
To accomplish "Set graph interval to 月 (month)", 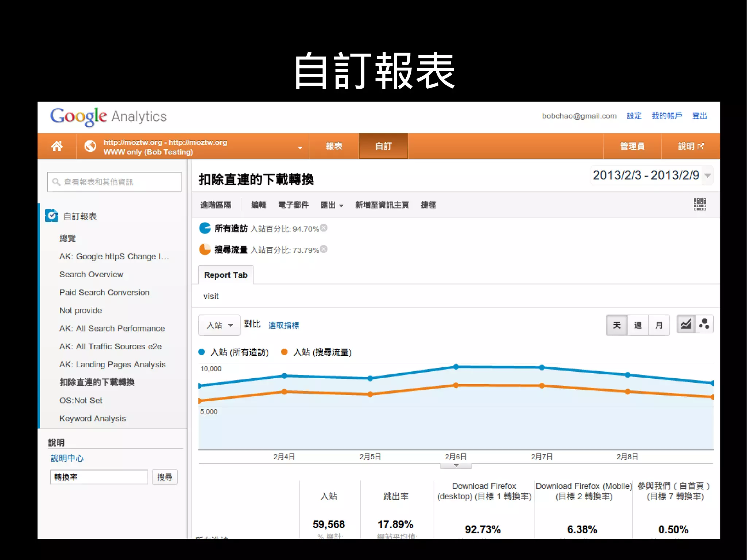I will coord(659,325).
